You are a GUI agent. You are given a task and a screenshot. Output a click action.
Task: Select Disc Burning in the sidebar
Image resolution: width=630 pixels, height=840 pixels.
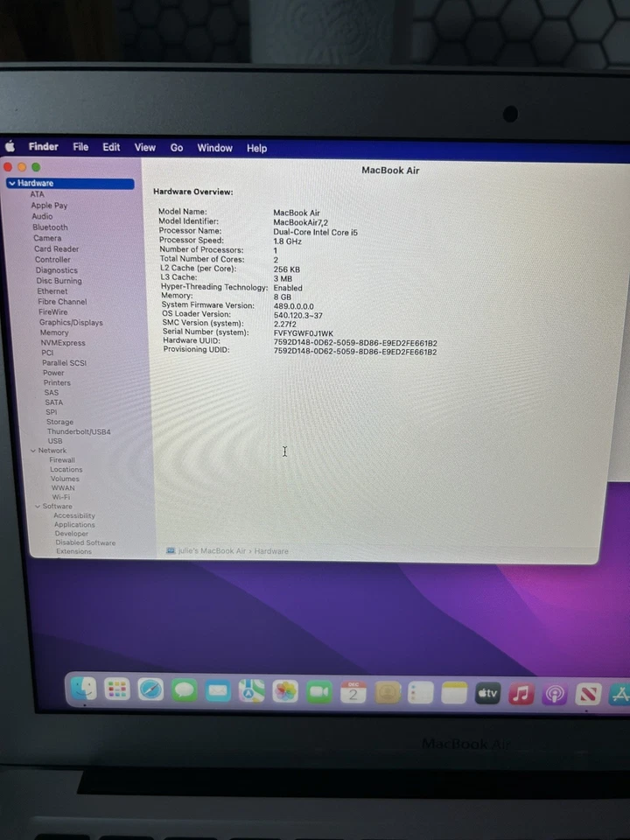[x=59, y=281]
